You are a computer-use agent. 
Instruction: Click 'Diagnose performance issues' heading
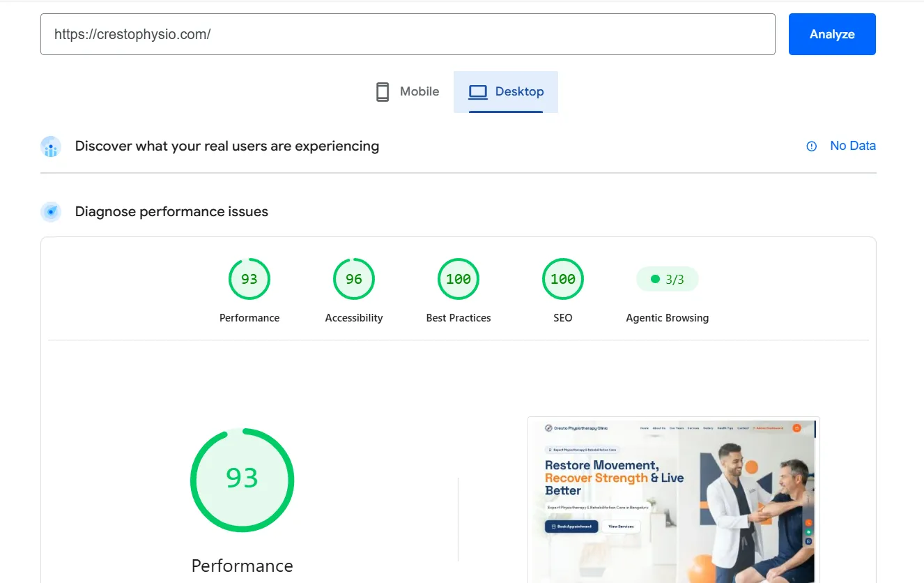click(x=171, y=212)
